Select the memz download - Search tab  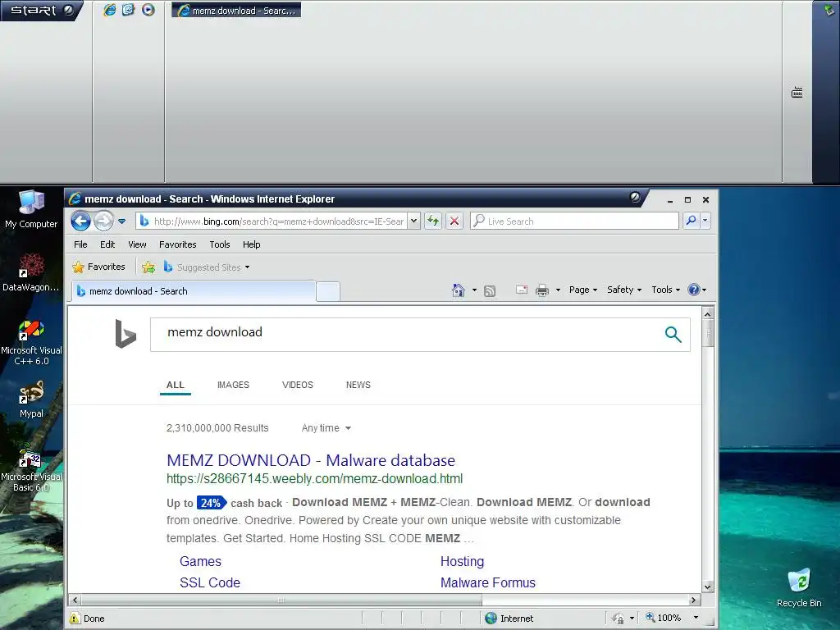tap(194, 291)
